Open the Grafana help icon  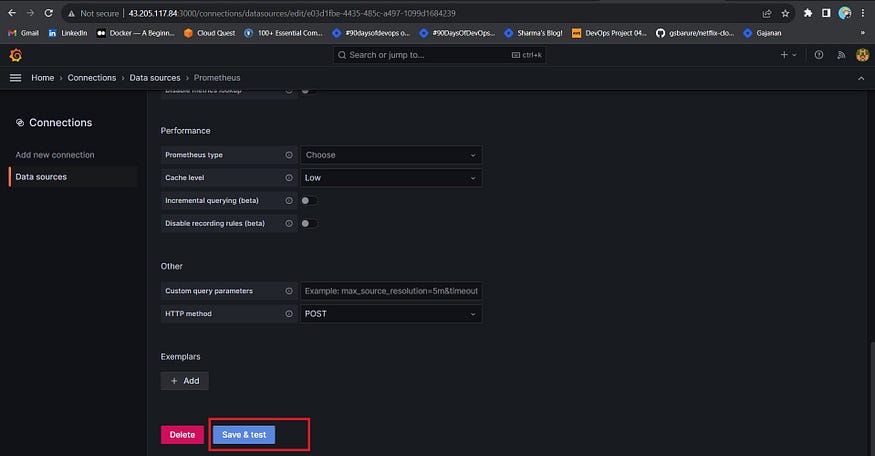[x=819, y=55]
